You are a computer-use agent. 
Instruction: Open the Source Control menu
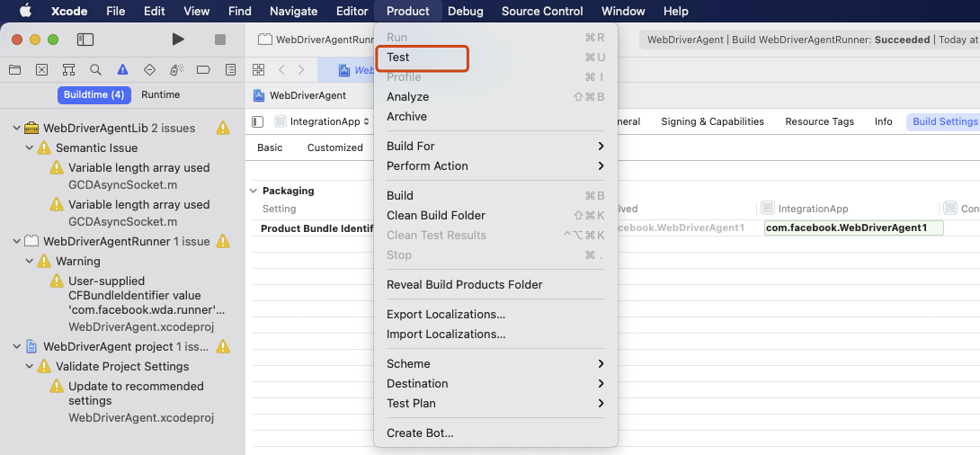pyautogui.click(x=542, y=11)
